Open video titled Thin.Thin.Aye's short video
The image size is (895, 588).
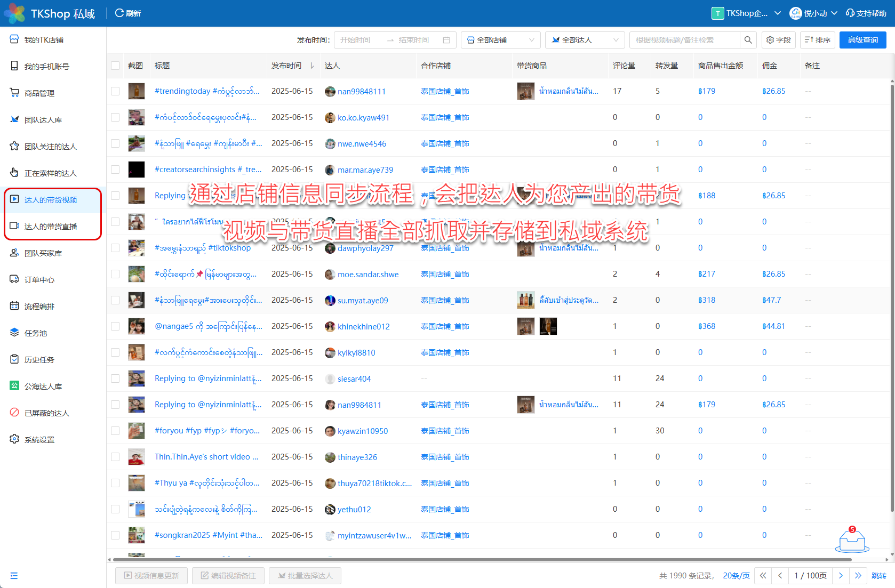[206, 457]
